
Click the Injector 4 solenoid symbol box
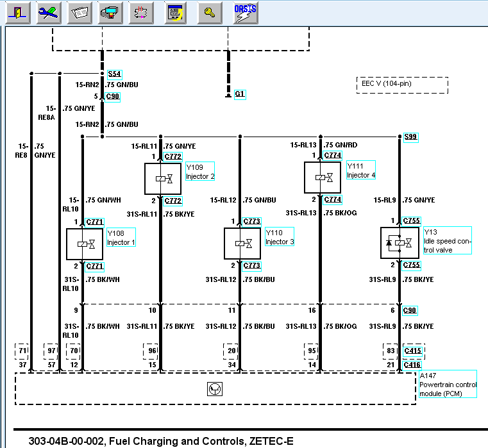[x=323, y=178]
